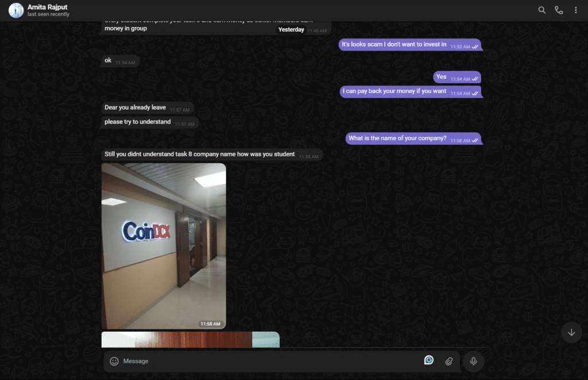The width and height of the screenshot is (588, 380).
Task: Click the Message input field
Action: (271, 361)
